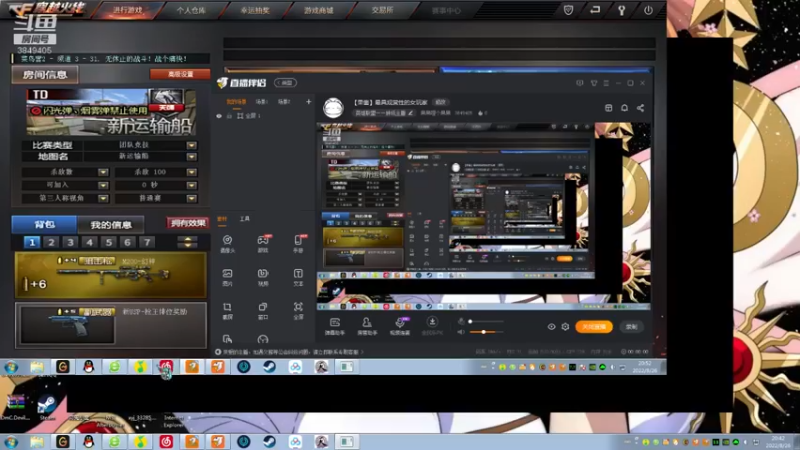Add a camera (摄像头) source
Viewport: 800px width, 450px height.
coord(228,243)
